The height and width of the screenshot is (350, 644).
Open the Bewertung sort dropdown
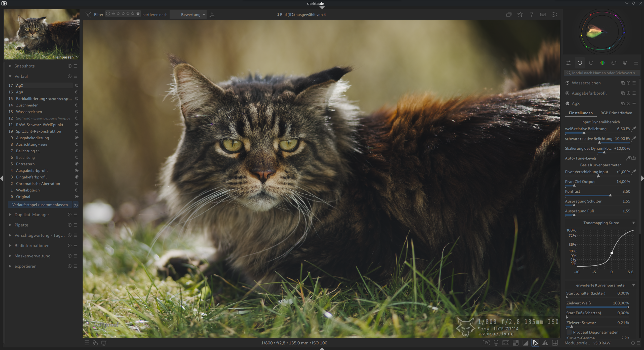coord(191,15)
